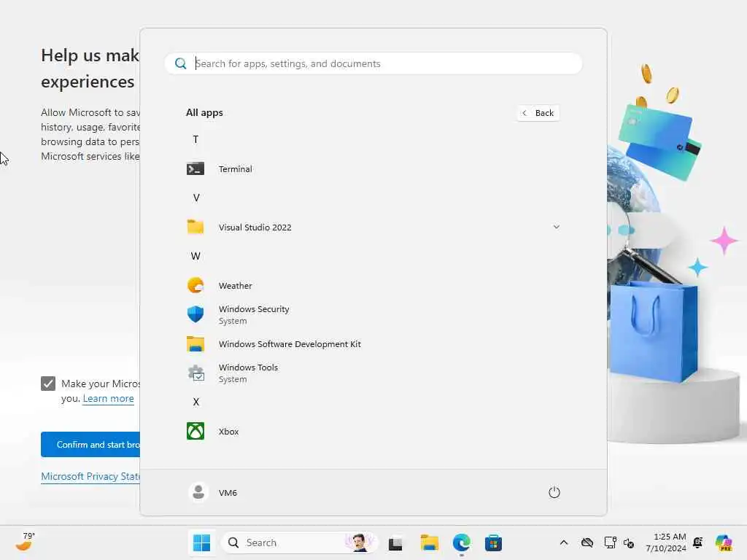Click the muted volume tray icon
747x560 pixels.
pos(628,542)
